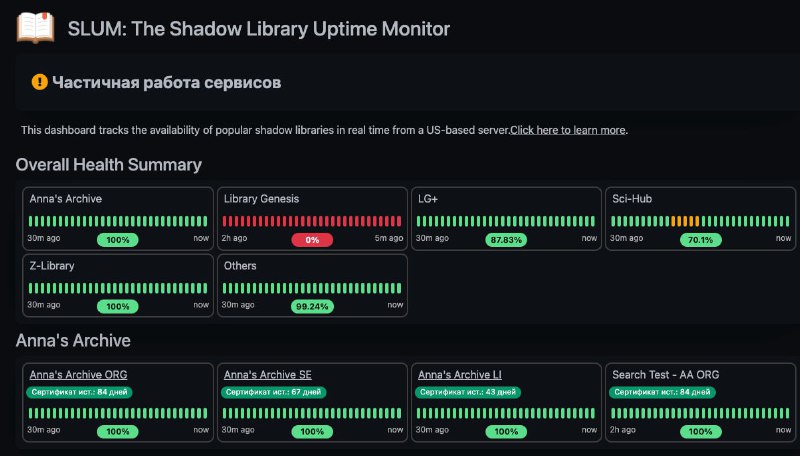Click Anna's Archive summary card title
This screenshot has width=800, height=456.
point(65,199)
